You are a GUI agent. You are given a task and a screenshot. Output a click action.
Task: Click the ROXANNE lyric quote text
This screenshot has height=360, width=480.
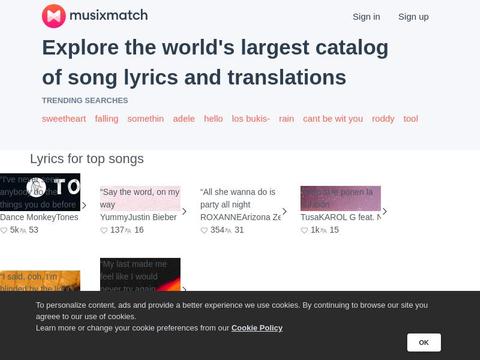[x=238, y=198]
